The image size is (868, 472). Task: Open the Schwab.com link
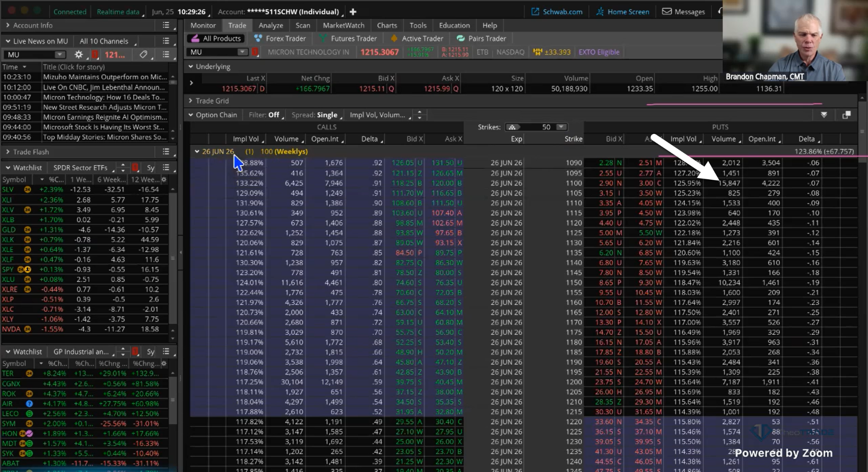pos(557,12)
